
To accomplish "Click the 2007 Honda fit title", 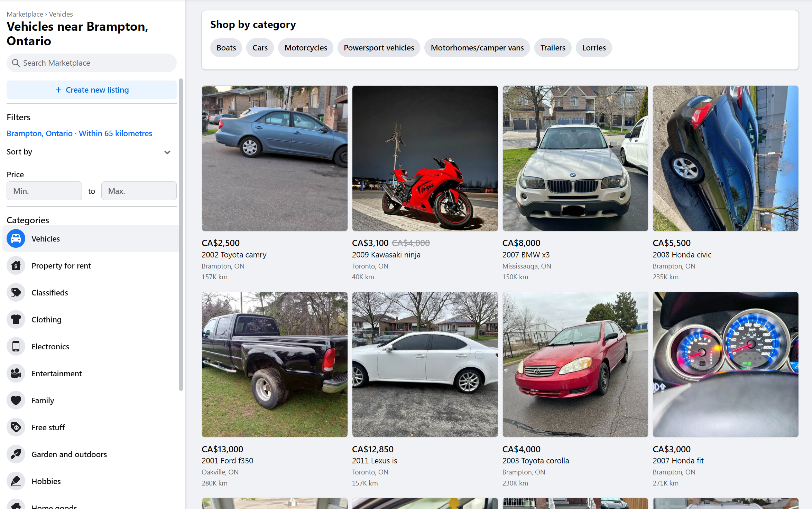I will point(678,461).
